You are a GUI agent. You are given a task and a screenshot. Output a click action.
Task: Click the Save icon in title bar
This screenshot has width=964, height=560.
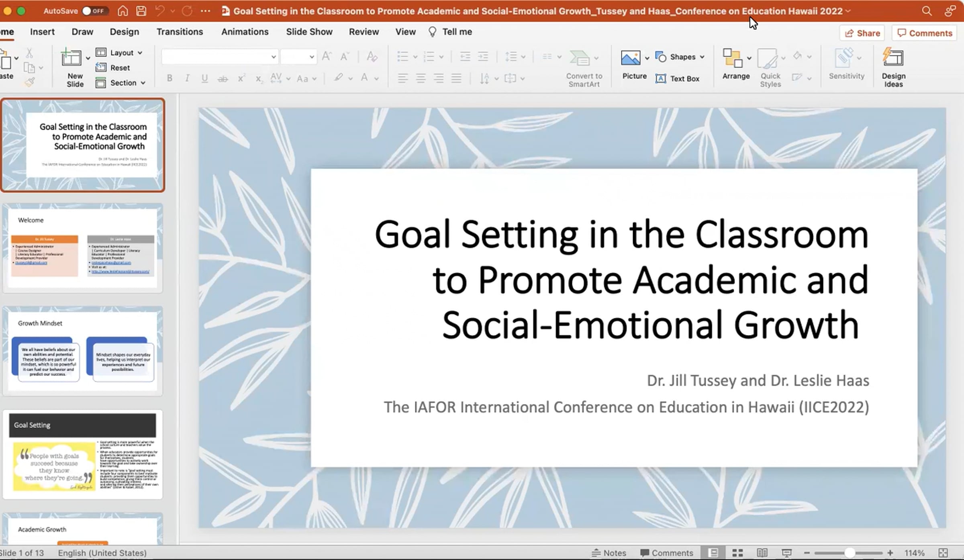[x=141, y=11]
